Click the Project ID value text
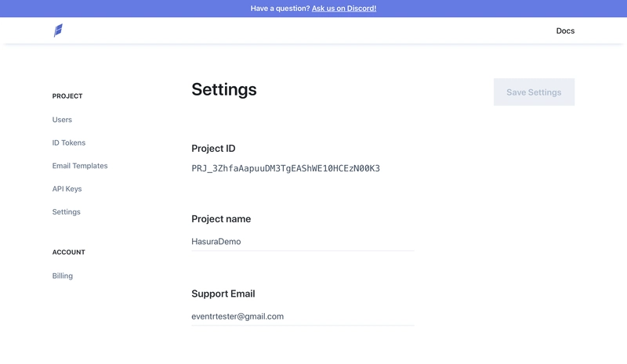Screen dimensions: 627x364 coord(285,168)
